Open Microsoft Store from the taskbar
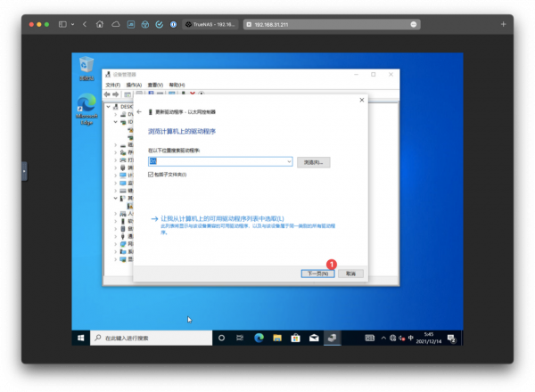Viewport: 535px width, 392px height. pyautogui.click(x=295, y=338)
